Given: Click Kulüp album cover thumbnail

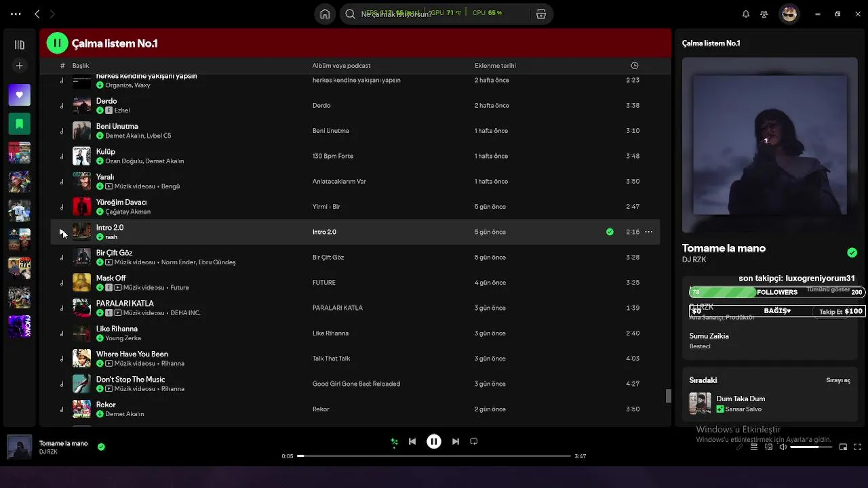Looking at the screenshot, I should [x=81, y=156].
